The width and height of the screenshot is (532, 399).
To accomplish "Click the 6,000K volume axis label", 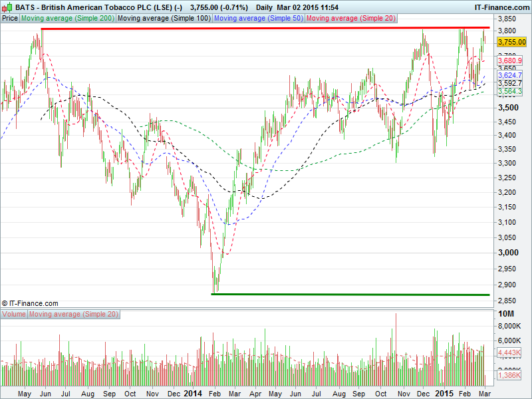I will [x=509, y=340].
